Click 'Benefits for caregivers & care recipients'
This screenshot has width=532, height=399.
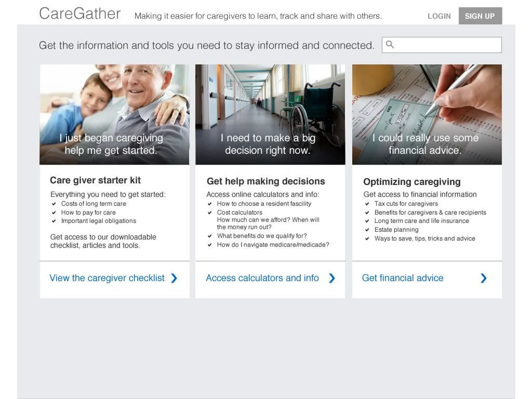click(430, 212)
